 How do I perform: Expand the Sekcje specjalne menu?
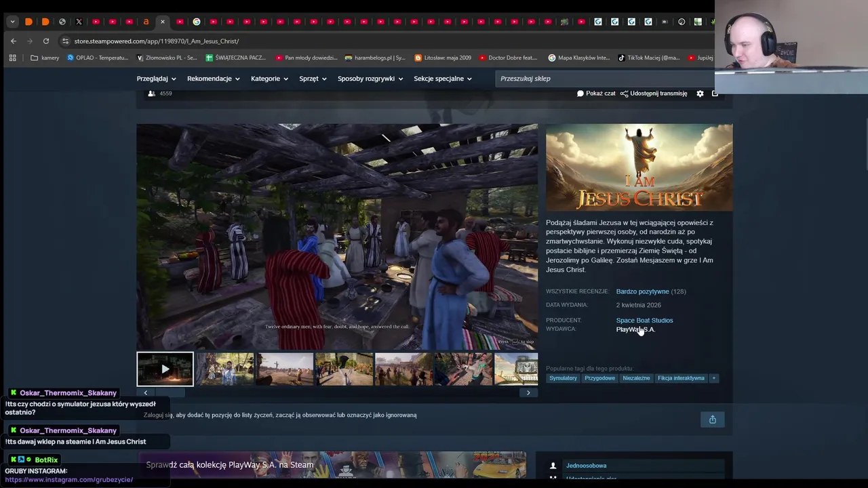click(x=443, y=79)
